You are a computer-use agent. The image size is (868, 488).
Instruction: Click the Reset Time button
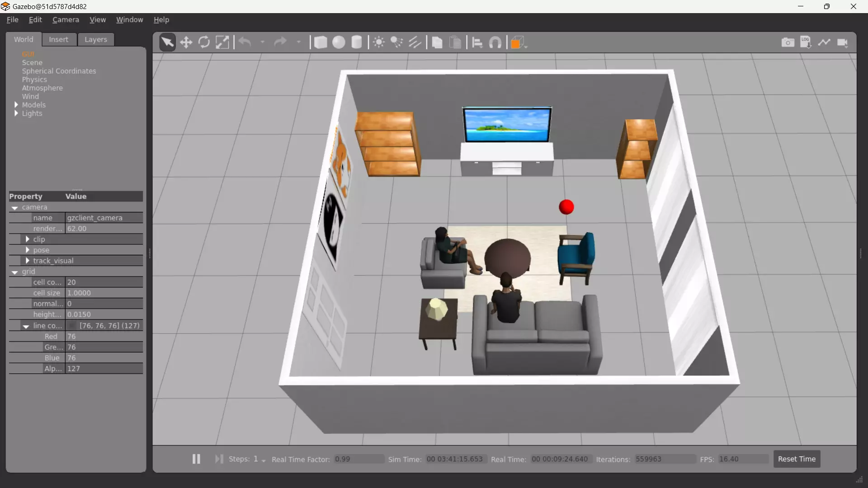click(797, 459)
